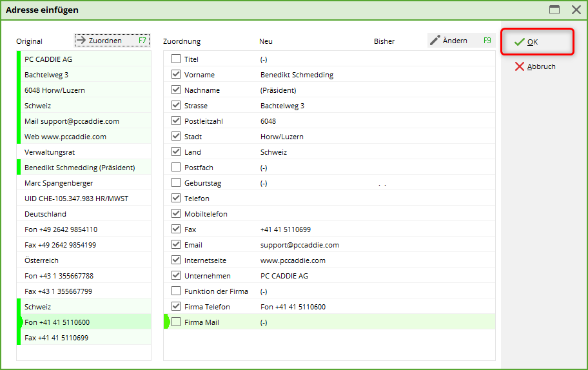Viewport: 588px width, 370px height.
Task: Toggle the Postfach checkbox
Action: [176, 168]
